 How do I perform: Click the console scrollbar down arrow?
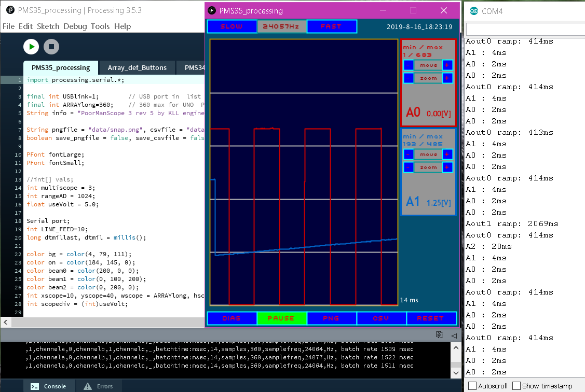click(456, 374)
